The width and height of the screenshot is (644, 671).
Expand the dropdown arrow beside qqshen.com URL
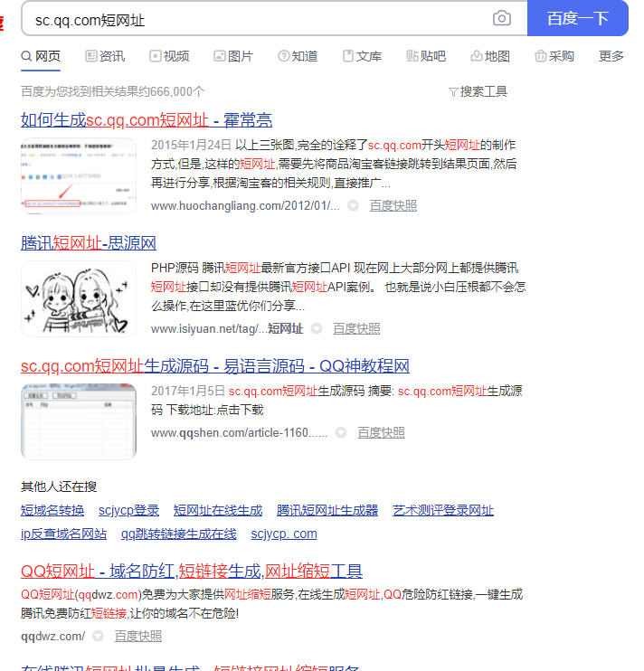(x=341, y=432)
